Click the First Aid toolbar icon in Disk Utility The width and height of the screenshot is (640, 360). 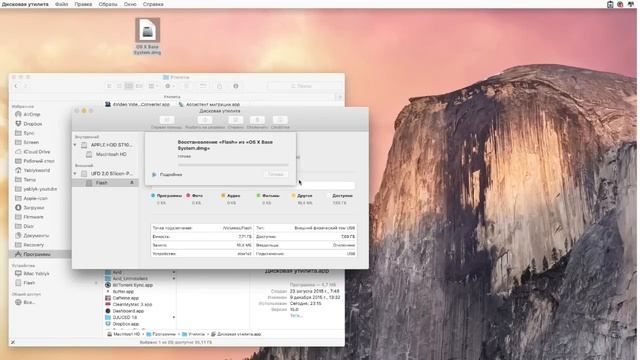(x=167, y=120)
